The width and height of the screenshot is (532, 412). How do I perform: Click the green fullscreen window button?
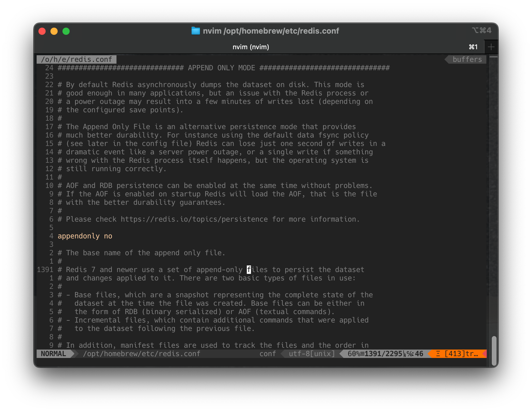pyautogui.click(x=66, y=31)
